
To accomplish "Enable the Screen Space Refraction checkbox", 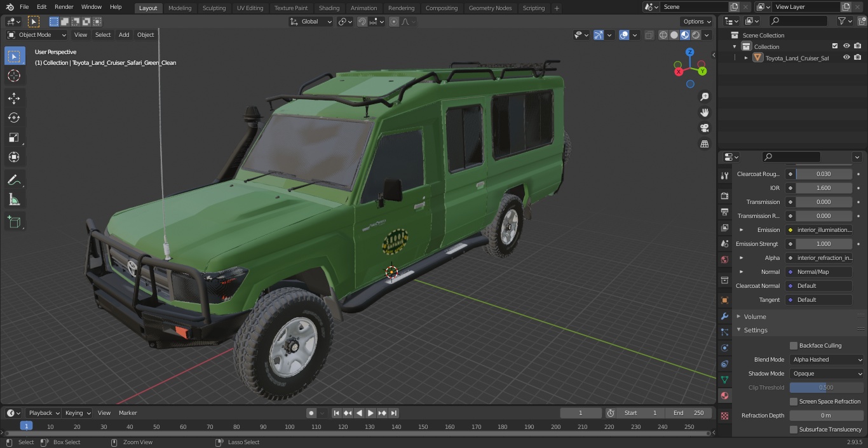I will (x=794, y=402).
